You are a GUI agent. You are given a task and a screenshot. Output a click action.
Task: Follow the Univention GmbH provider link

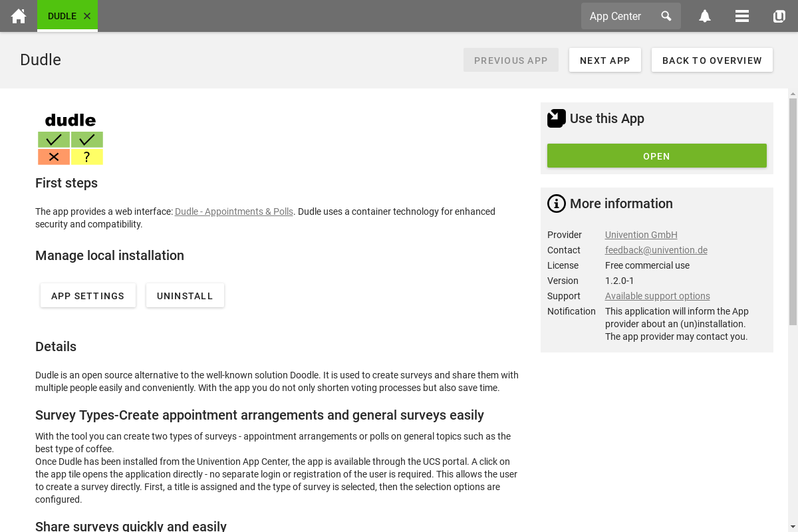tap(641, 235)
